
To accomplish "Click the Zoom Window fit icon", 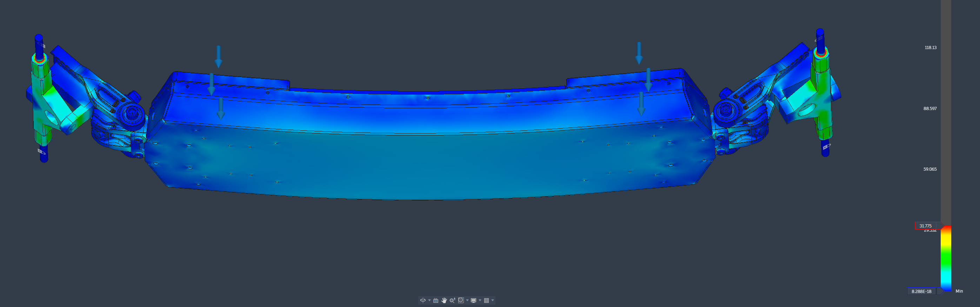I will [461, 300].
